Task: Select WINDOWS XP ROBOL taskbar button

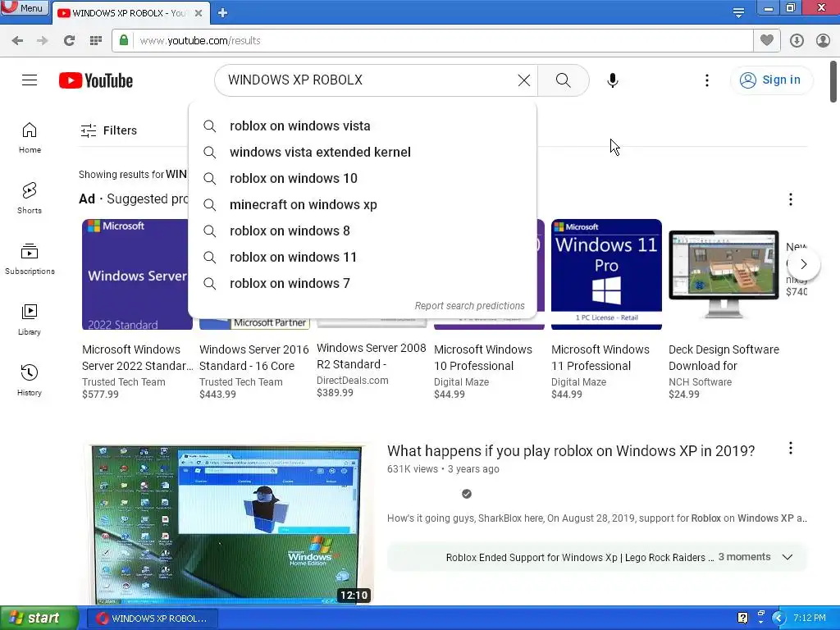Action: 152,619
